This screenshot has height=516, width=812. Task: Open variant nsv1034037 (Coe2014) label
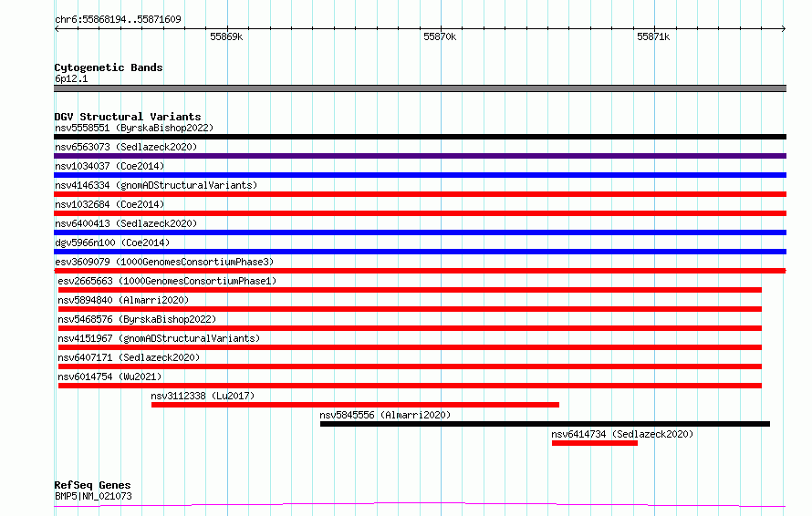coord(109,166)
